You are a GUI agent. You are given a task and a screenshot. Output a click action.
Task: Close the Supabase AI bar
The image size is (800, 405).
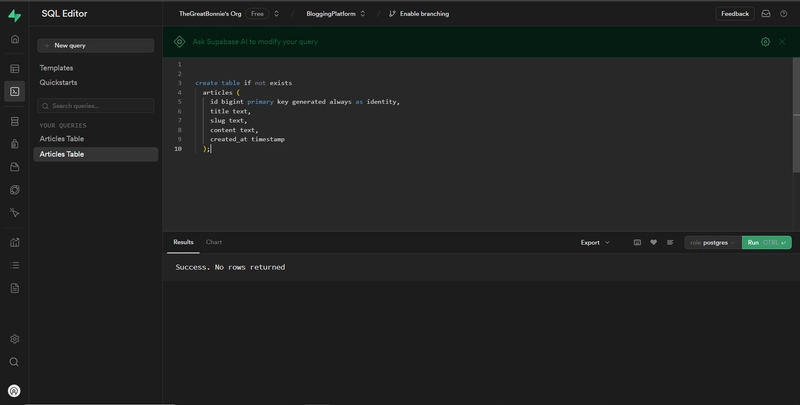click(x=782, y=42)
